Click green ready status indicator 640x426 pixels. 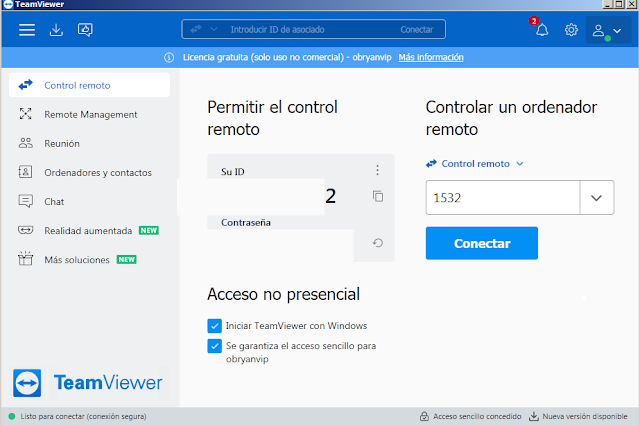[x=12, y=416]
